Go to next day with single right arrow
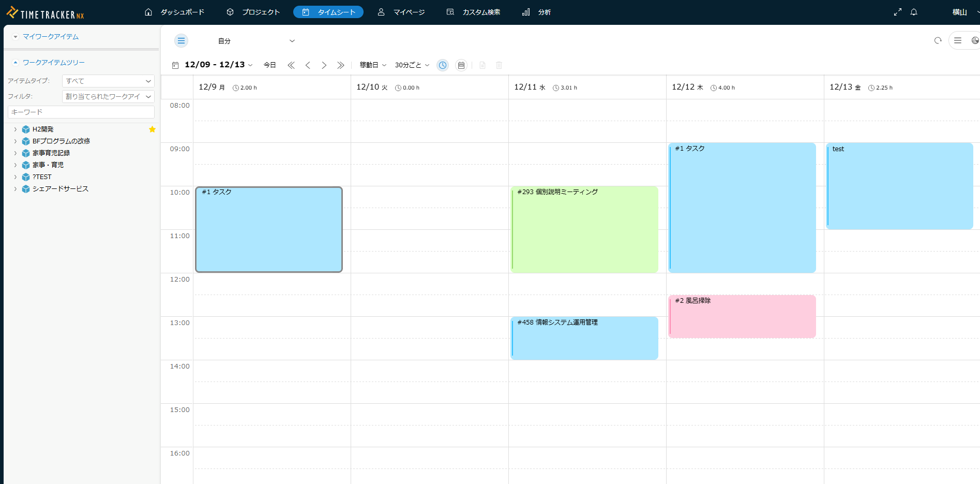This screenshot has width=980, height=484. point(324,65)
